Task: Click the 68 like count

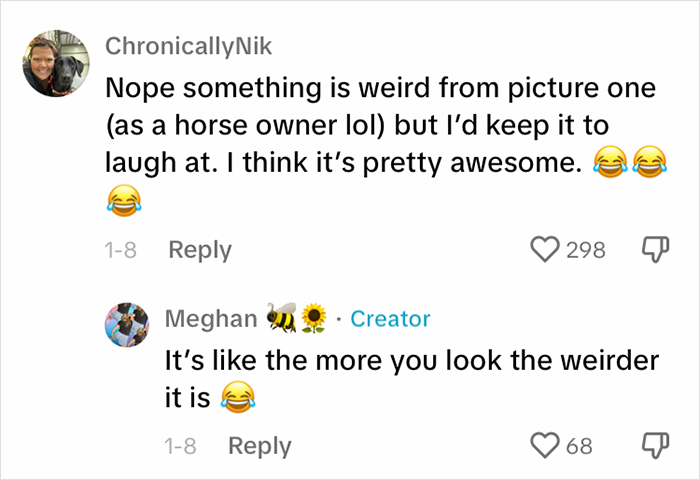Action: click(x=580, y=446)
